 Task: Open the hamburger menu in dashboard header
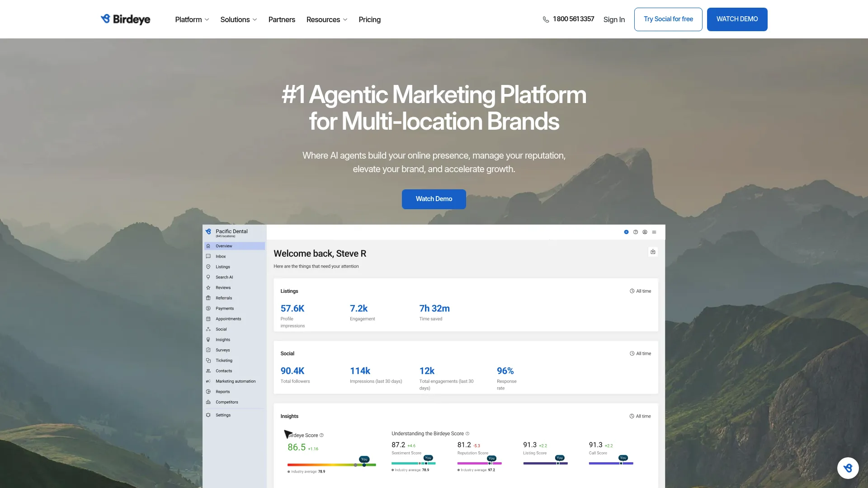click(x=654, y=232)
